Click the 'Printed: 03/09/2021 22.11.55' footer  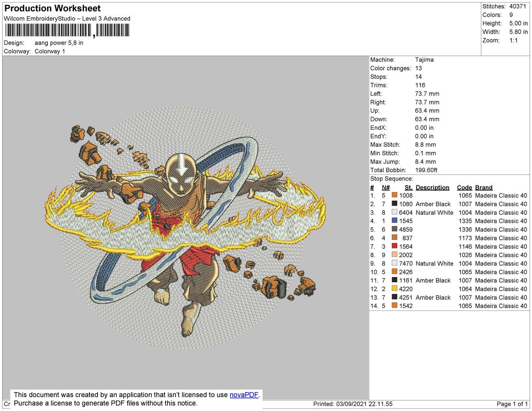[353, 404]
